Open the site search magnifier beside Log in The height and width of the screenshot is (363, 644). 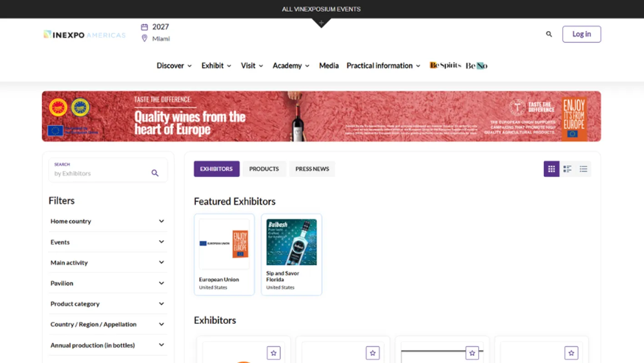tap(549, 34)
